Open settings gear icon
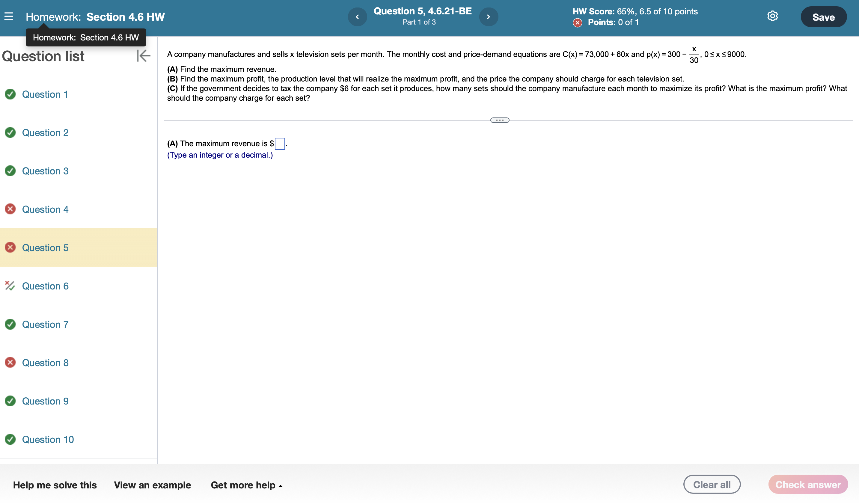 [x=772, y=16]
